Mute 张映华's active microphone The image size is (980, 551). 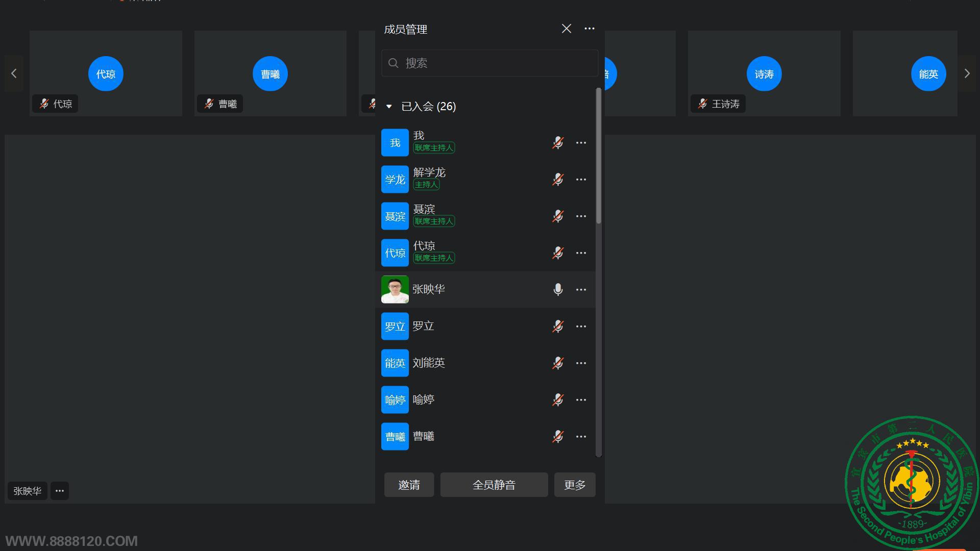click(558, 289)
